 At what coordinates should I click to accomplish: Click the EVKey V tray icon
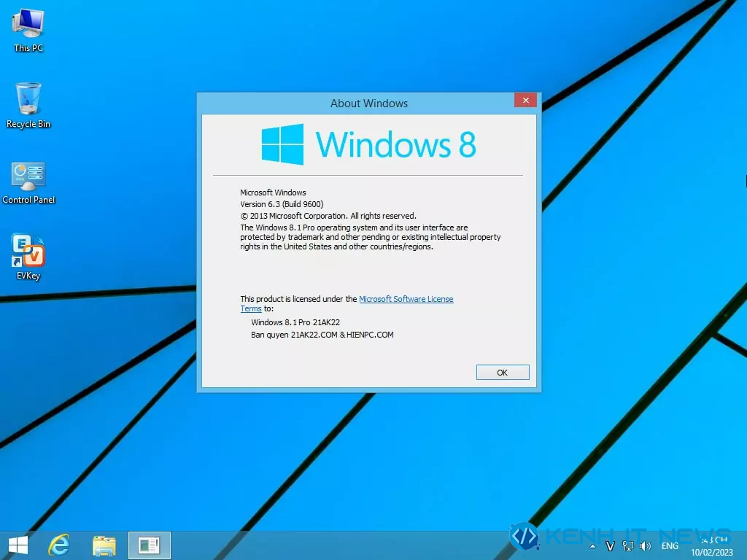click(x=610, y=546)
